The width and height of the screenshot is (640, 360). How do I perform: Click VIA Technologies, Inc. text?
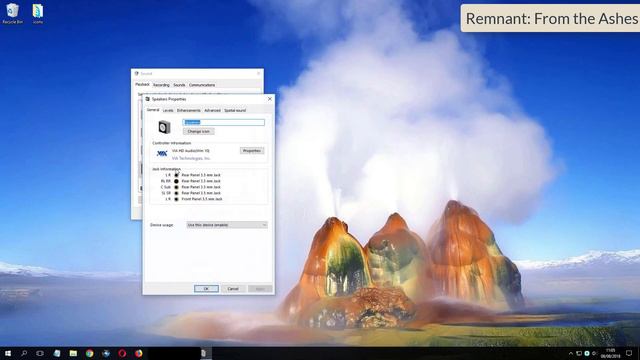tap(191, 158)
